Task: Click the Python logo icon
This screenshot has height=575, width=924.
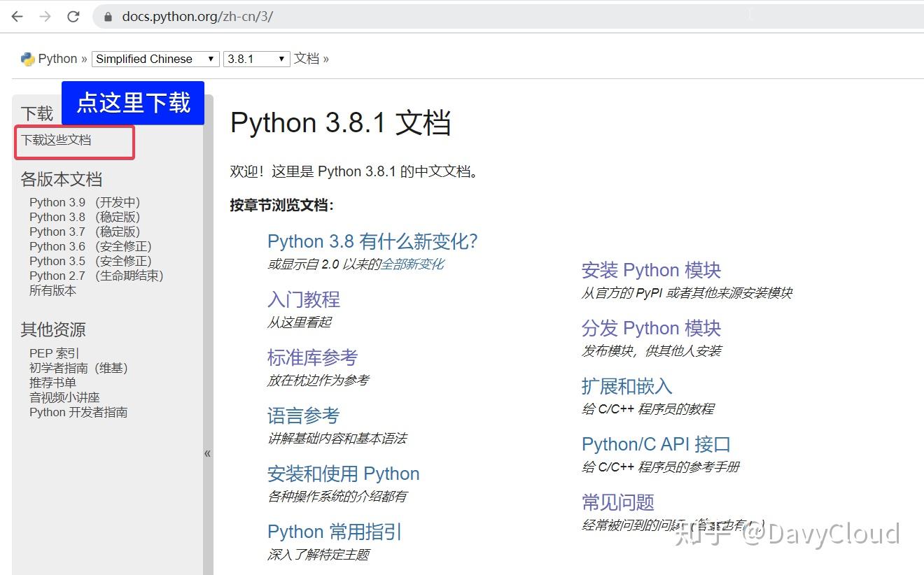Action: [28, 59]
